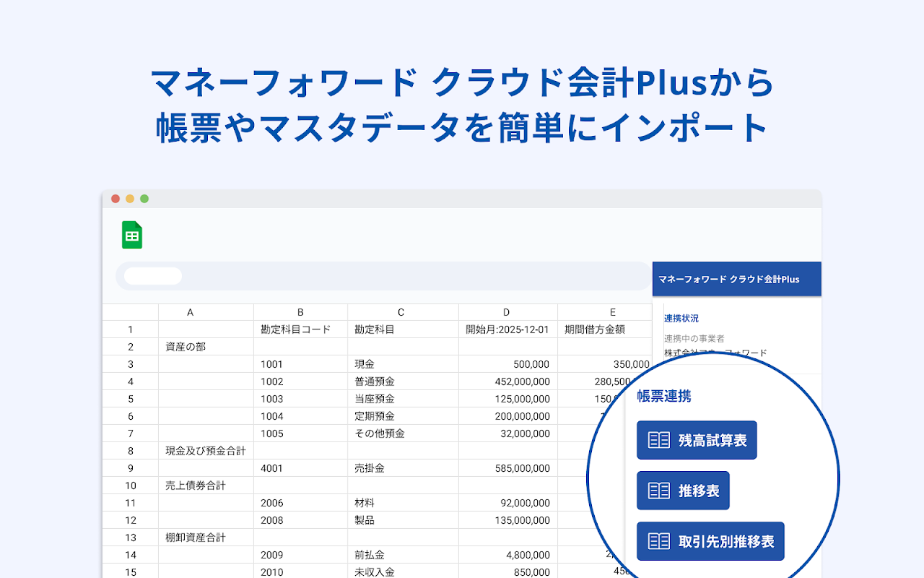Click the 135,000,000 amount

click(508, 520)
